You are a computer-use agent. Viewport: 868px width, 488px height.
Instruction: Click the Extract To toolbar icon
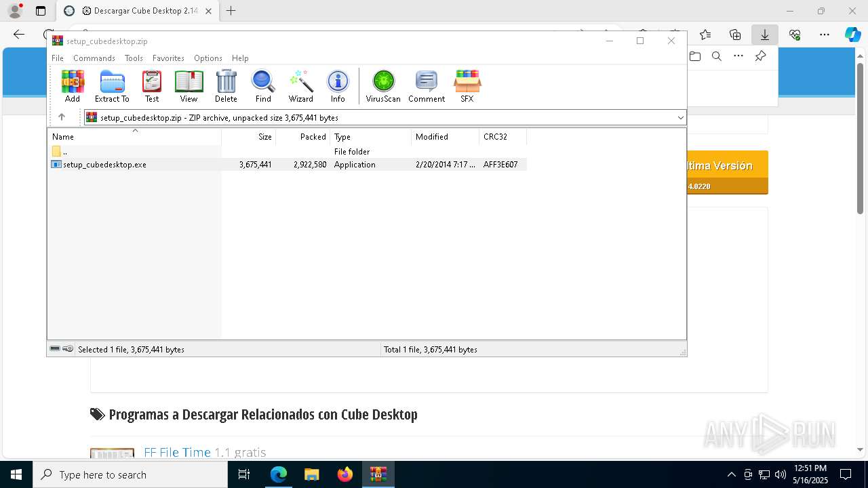coord(112,86)
